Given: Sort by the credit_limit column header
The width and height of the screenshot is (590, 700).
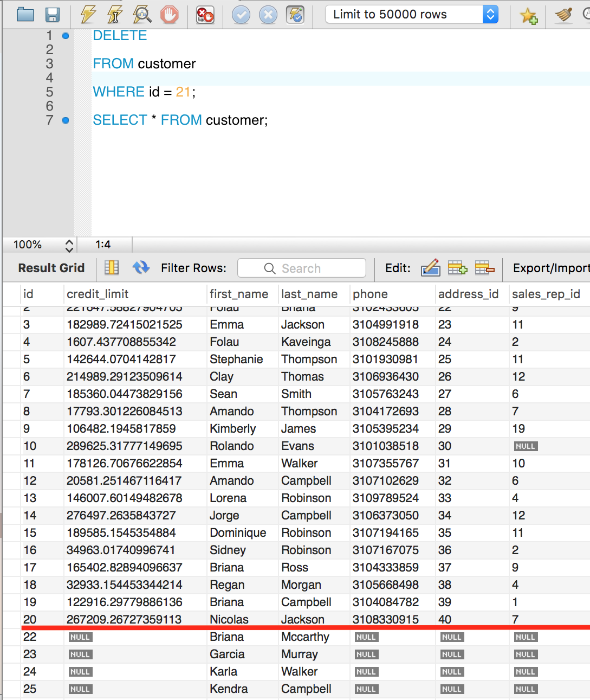Looking at the screenshot, I should (x=98, y=294).
